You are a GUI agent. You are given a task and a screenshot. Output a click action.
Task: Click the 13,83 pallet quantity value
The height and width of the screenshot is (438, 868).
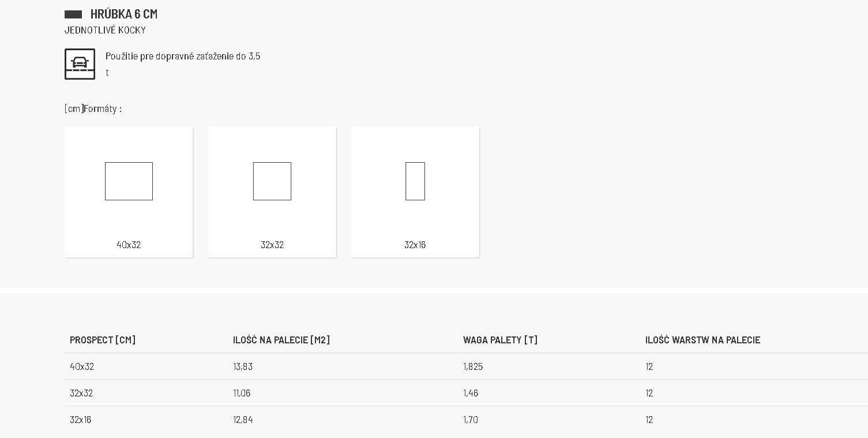point(243,366)
